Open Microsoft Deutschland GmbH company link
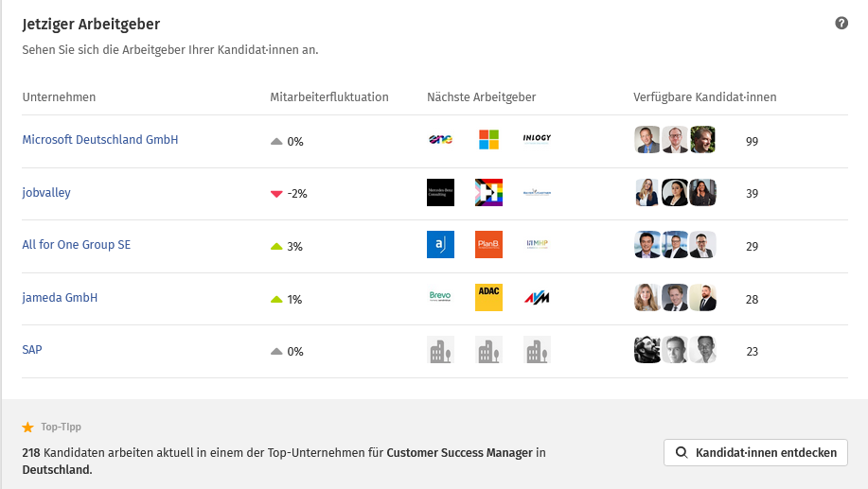 pos(100,140)
